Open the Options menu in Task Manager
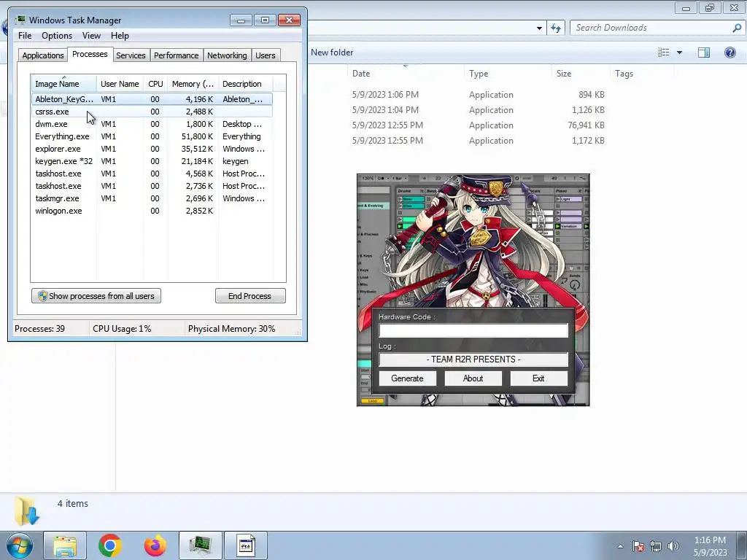The height and width of the screenshot is (560, 747). pos(57,36)
